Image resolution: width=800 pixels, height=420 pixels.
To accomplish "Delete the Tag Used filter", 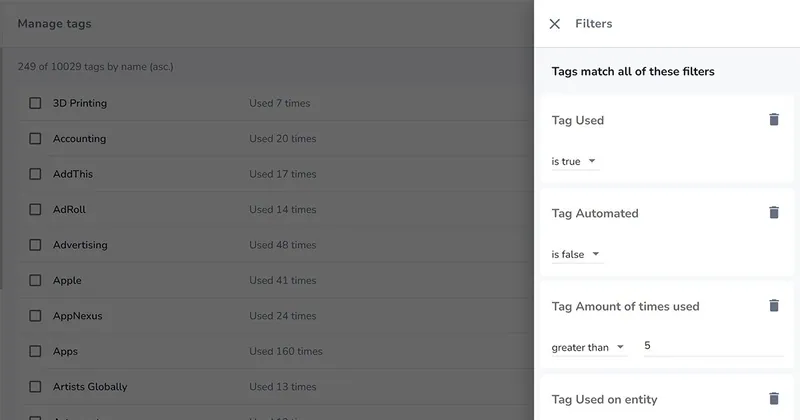I will point(774,119).
